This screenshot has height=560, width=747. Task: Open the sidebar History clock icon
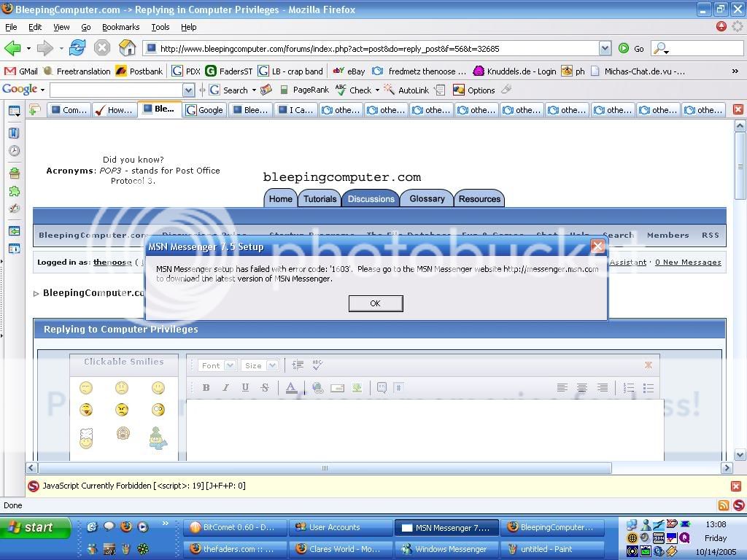pyautogui.click(x=15, y=151)
